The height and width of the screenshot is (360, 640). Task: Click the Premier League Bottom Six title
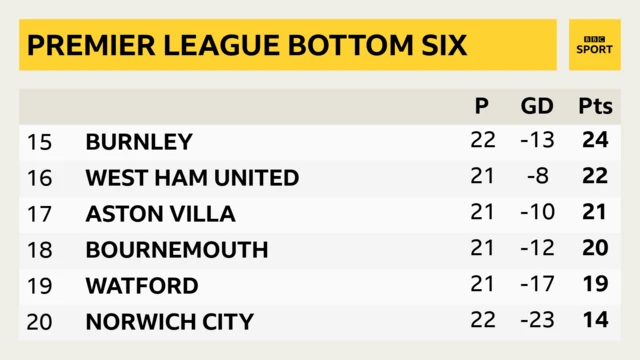[x=247, y=45]
